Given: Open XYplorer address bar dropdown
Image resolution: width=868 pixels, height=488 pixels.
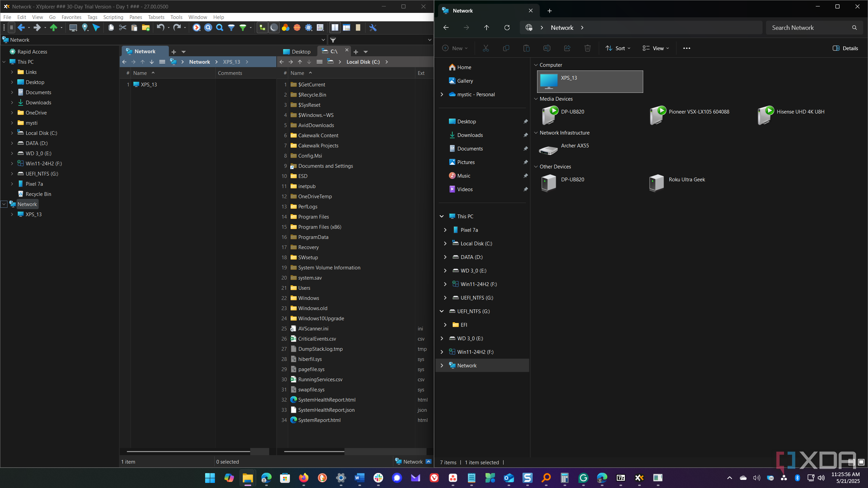Looking at the screenshot, I should tap(323, 40).
